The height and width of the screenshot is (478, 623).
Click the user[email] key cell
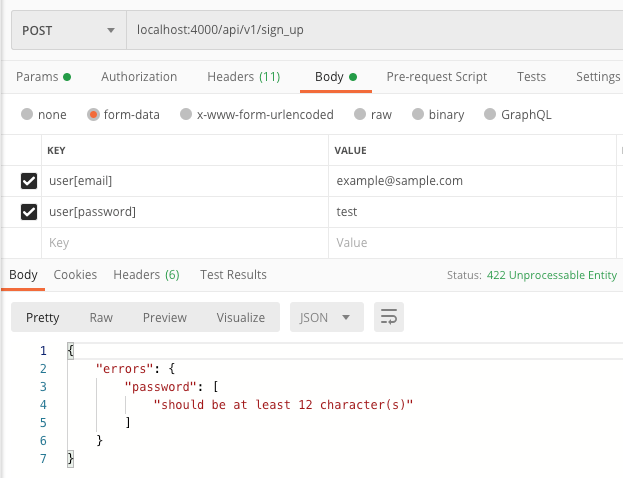click(x=185, y=181)
